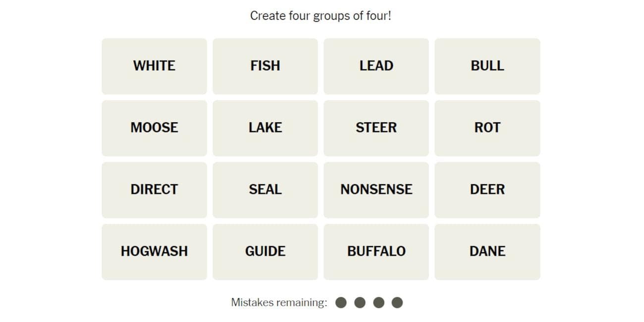
Task: Click the "Mistakes remaining:" label
Action: pos(279,302)
